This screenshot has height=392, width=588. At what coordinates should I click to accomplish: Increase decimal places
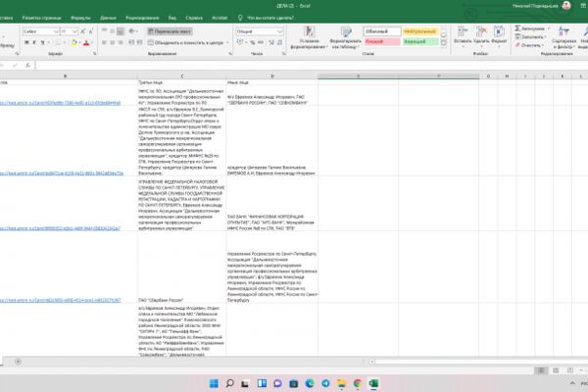tap(271, 43)
